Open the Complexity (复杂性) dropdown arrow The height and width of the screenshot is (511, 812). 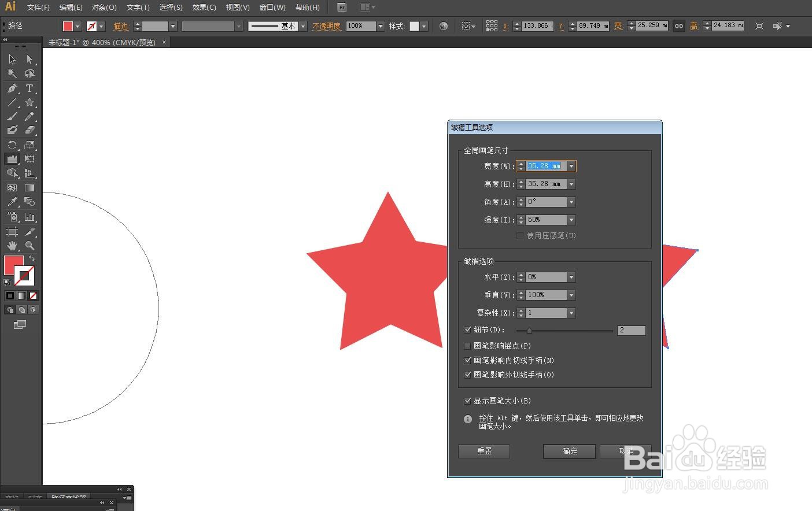[x=571, y=313]
